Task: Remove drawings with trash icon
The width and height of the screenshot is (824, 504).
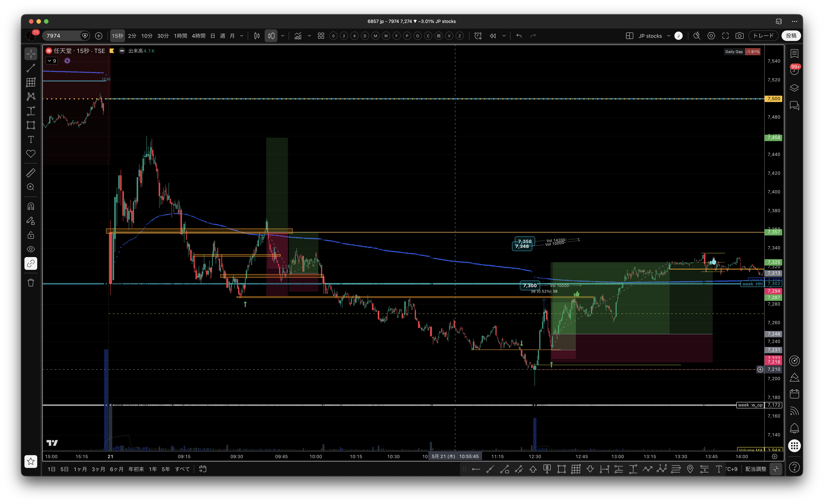Action: (x=31, y=283)
